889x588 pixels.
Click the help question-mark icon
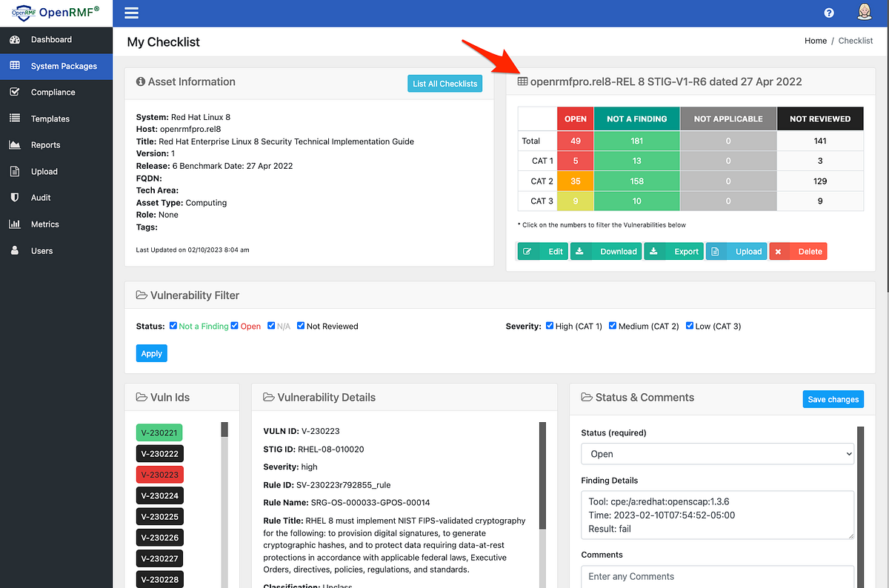(828, 13)
